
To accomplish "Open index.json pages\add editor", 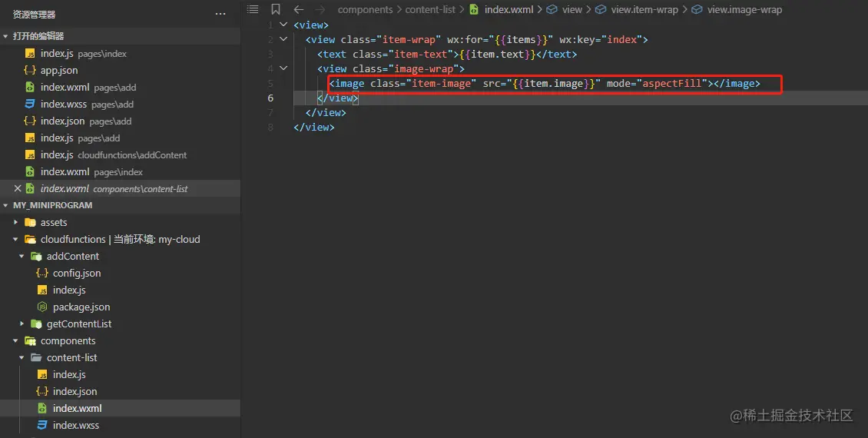I will 120,121.
